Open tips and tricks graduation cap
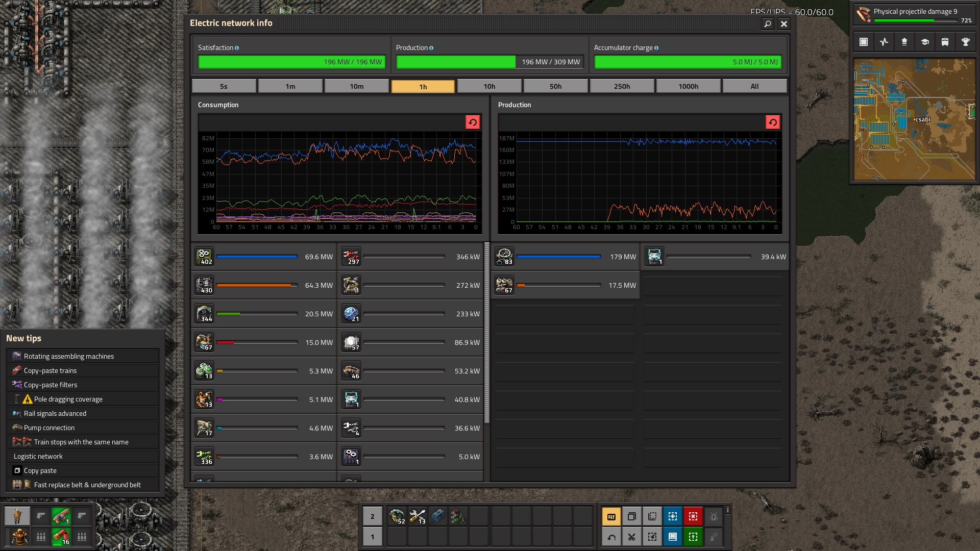This screenshot has width=980, height=551. [924, 42]
